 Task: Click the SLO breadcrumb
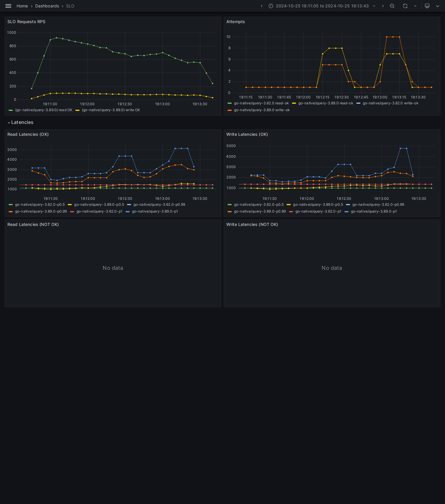click(70, 6)
